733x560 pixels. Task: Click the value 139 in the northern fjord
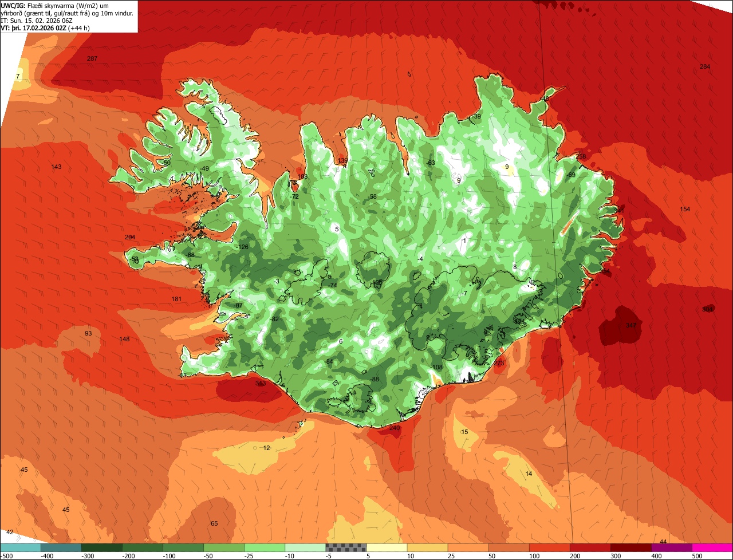point(342,161)
